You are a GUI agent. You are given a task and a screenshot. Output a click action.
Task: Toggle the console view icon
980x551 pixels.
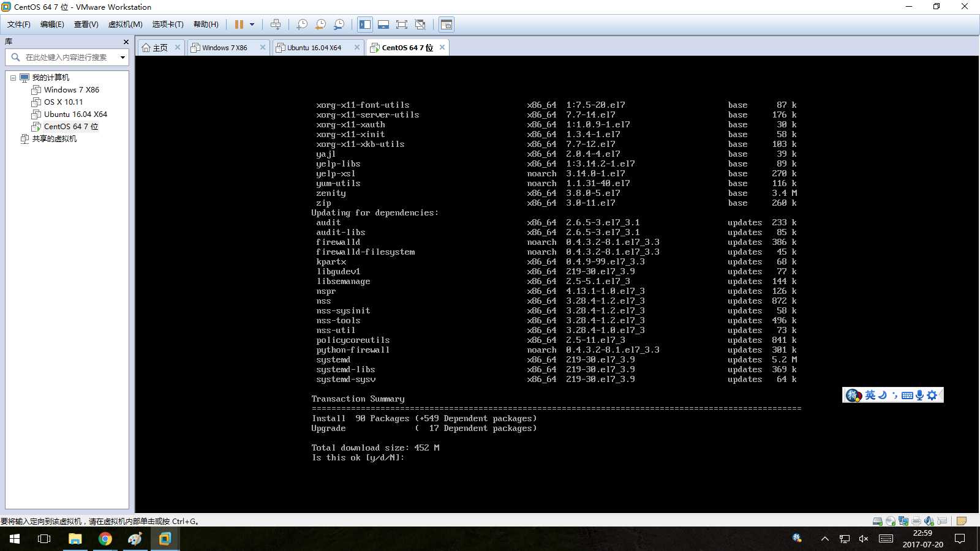(x=447, y=24)
